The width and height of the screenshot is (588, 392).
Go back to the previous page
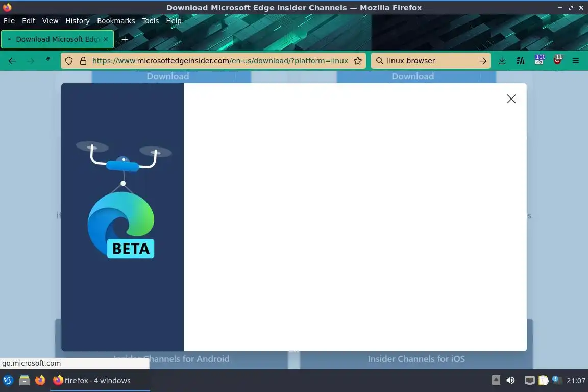[x=12, y=61]
